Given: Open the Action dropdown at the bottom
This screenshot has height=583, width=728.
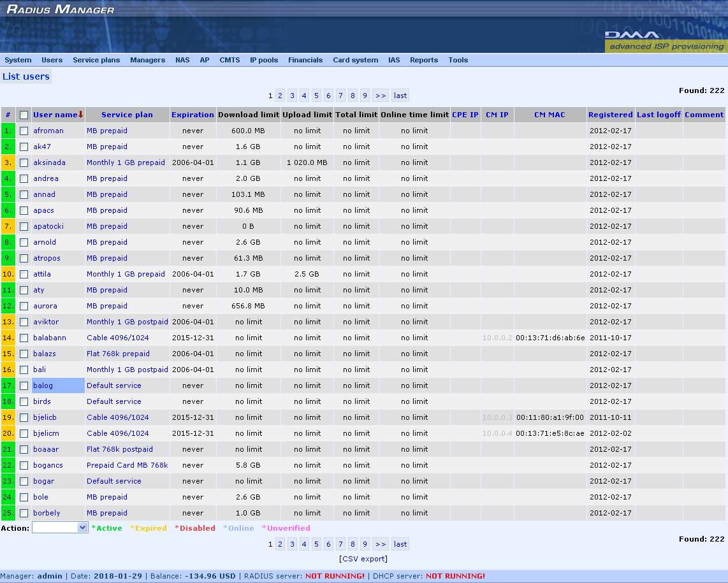Looking at the screenshot, I should point(60,527).
